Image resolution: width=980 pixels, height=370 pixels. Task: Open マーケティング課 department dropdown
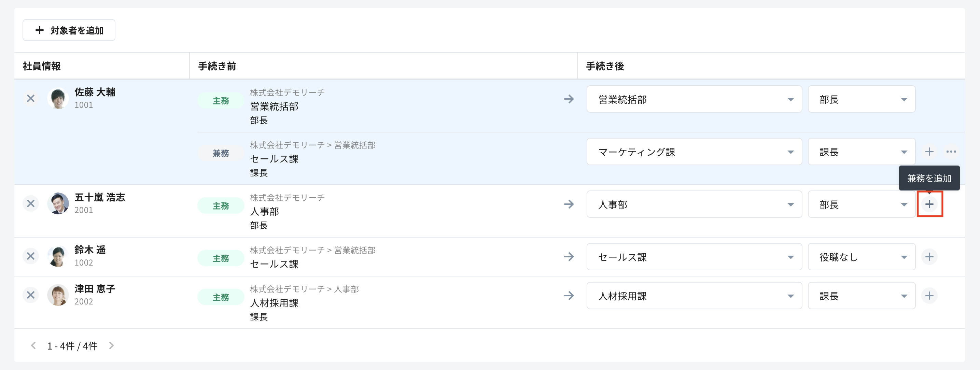(x=694, y=152)
